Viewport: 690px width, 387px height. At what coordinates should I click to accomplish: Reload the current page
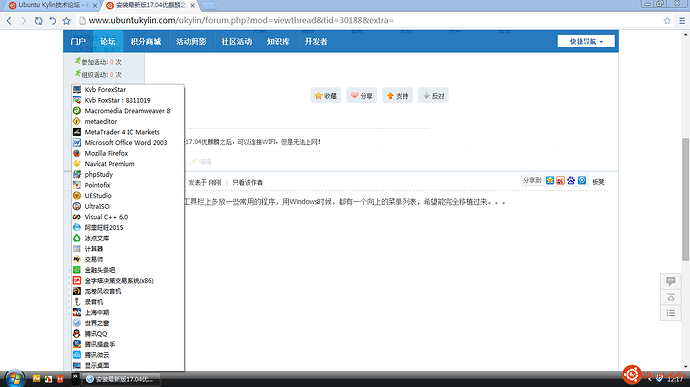(x=38, y=21)
